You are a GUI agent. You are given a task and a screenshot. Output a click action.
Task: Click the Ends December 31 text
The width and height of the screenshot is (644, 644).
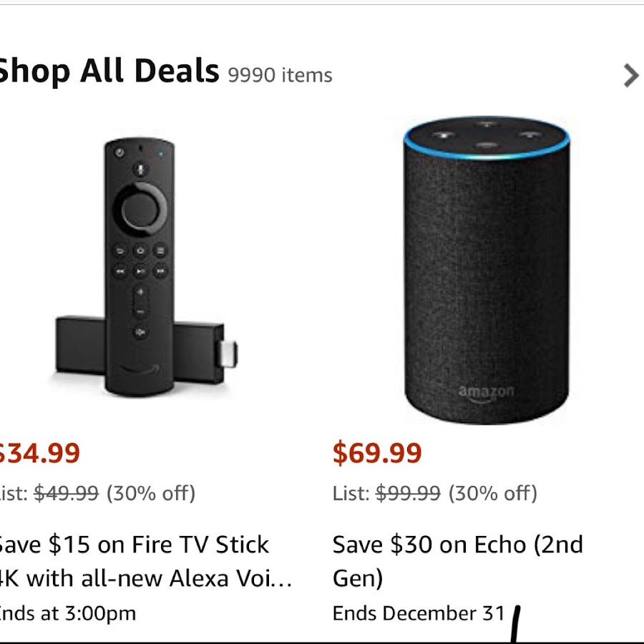coord(419,613)
